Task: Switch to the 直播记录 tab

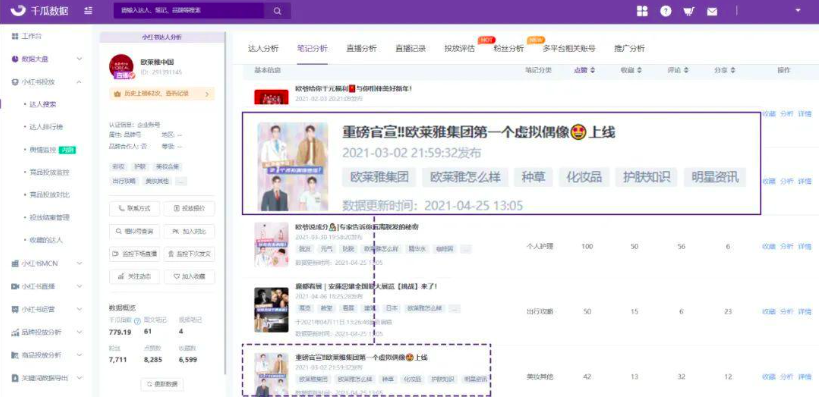Action: coord(410,49)
